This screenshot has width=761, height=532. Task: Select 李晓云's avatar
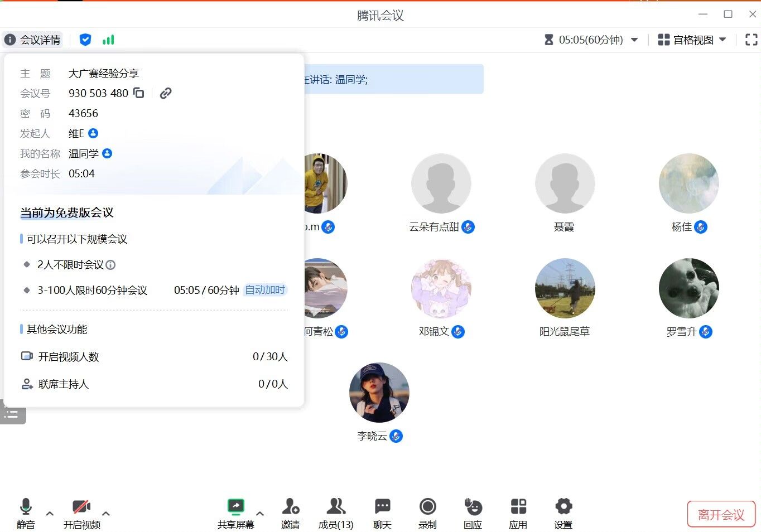tap(379, 393)
